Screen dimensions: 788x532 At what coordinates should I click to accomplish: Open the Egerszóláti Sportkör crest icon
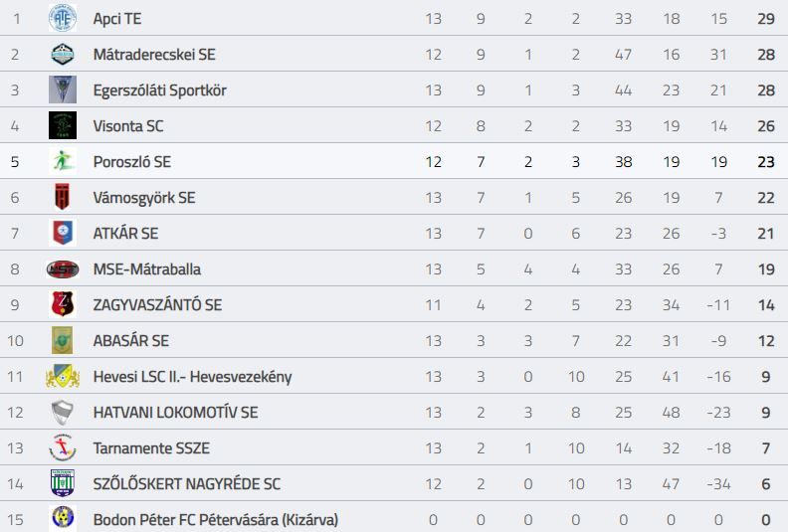[x=63, y=89]
